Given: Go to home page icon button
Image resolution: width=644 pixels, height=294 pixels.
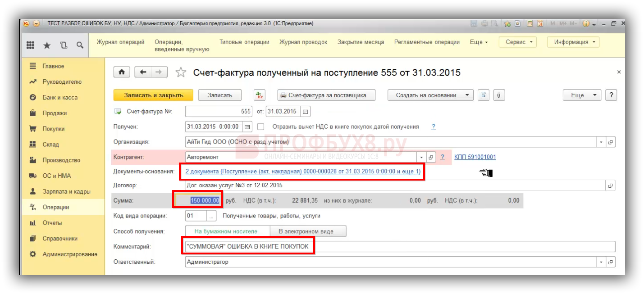Looking at the screenshot, I should coord(122,72).
